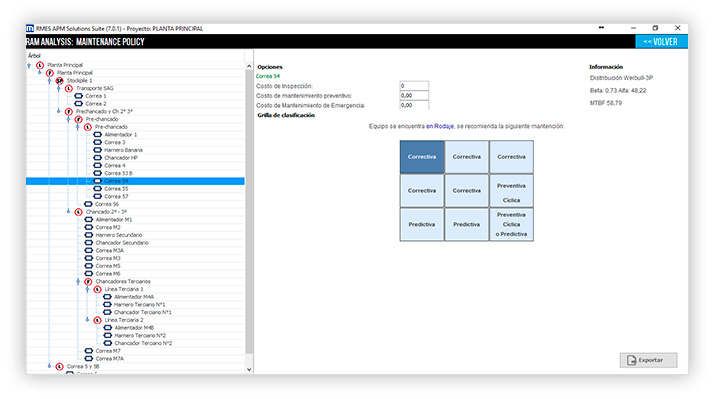Click the tree scrollbar down arrow
716x399 pixels.
click(x=249, y=370)
